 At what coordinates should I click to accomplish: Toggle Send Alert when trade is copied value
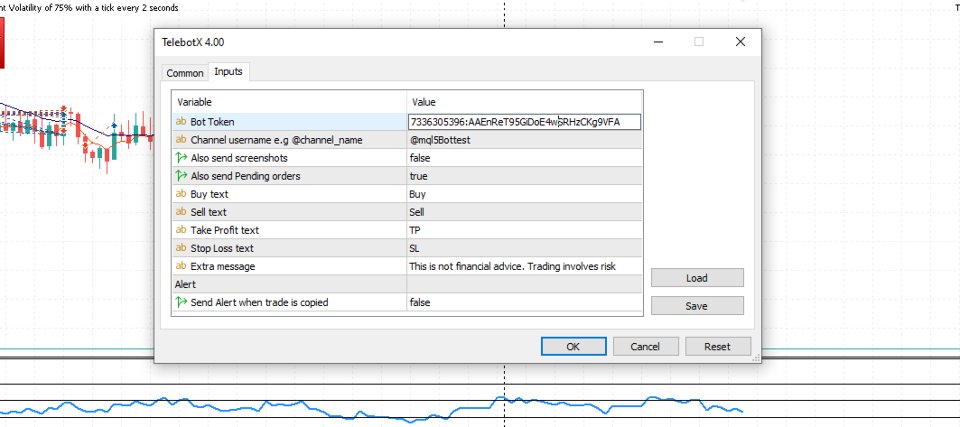coord(525,303)
